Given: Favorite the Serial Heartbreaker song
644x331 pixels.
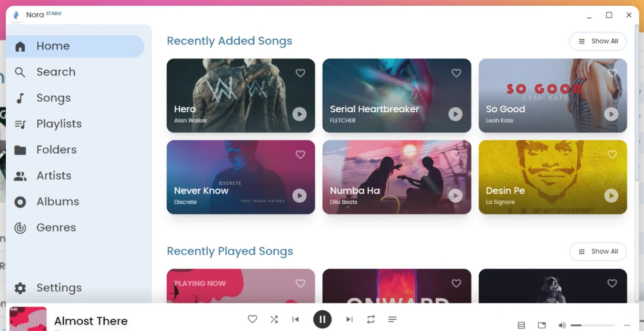Looking at the screenshot, I should pyautogui.click(x=456, y=73).
